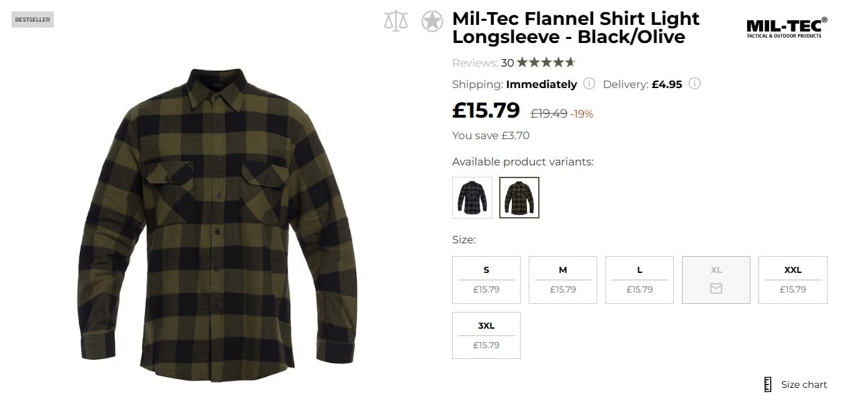Switch to the Black/Grey variant thumbnail
The width and height of the screenshot is (868, 404).
472,197
